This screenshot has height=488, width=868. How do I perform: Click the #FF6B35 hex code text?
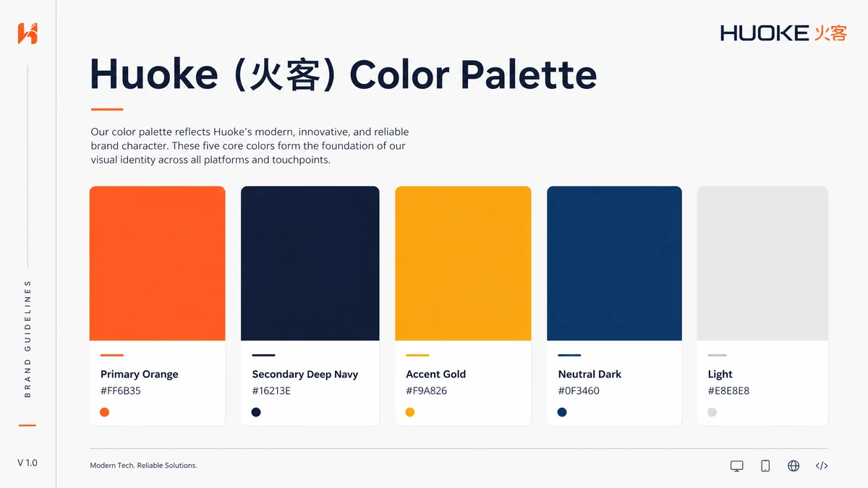click(120, 391)
